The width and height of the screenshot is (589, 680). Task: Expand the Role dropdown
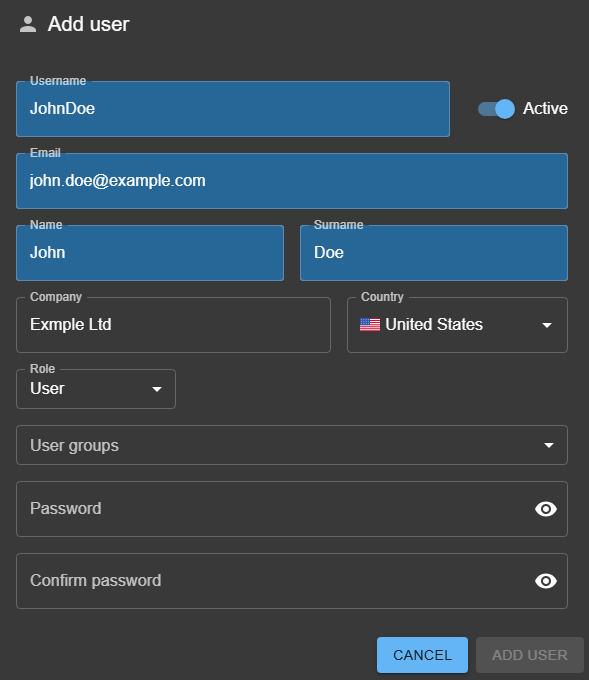coord(96,389)
